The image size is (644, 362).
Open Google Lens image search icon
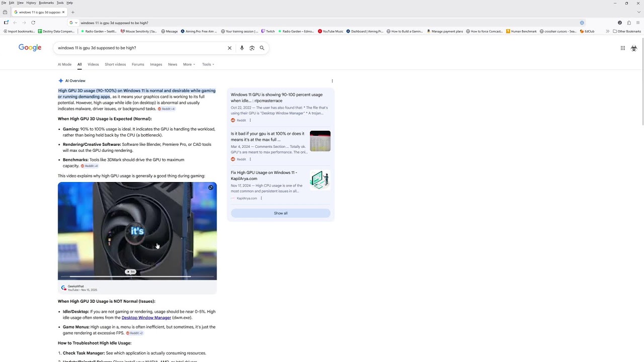pyautogui.click(x=252, y=48)
